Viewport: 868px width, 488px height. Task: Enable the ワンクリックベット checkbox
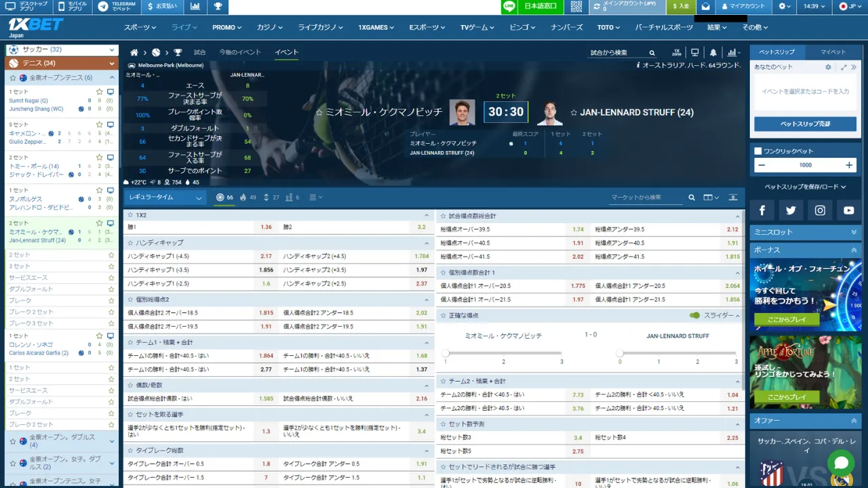click(758, 151)
